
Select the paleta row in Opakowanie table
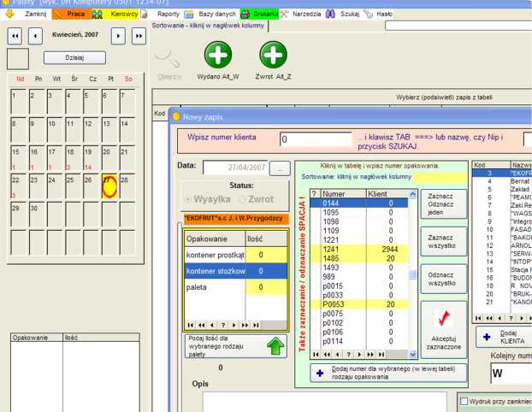point(236,287)
